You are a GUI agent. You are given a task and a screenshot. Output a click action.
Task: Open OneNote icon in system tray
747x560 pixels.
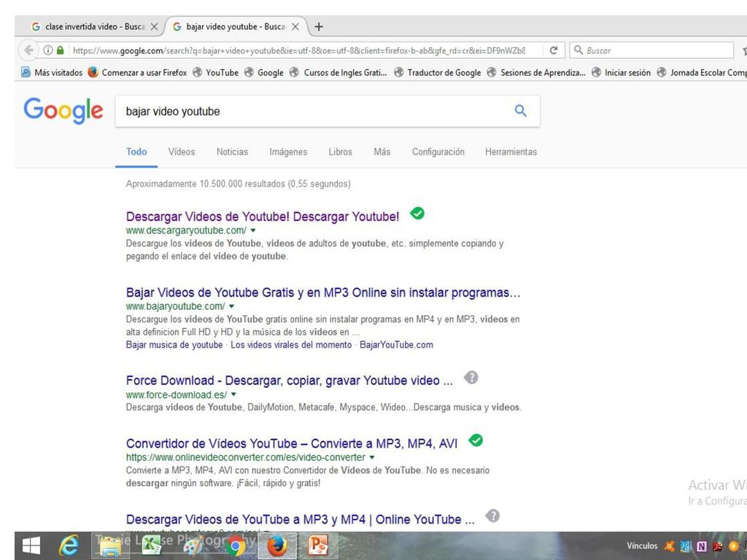pyautogui.click(x=702, y=547)
